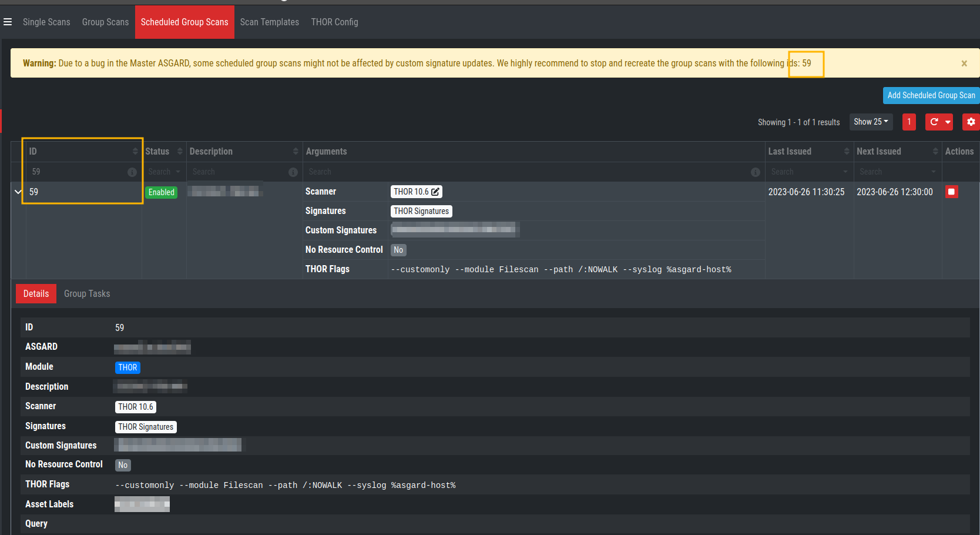Switch to Single Scans tab
Viewport: 980px width, 535px height.
(46, 22)
